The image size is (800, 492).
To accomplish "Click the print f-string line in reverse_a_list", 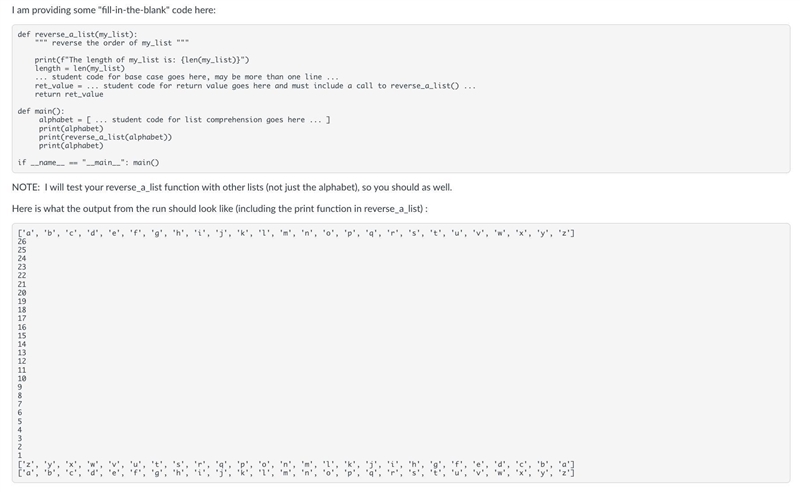I will 142,60.
